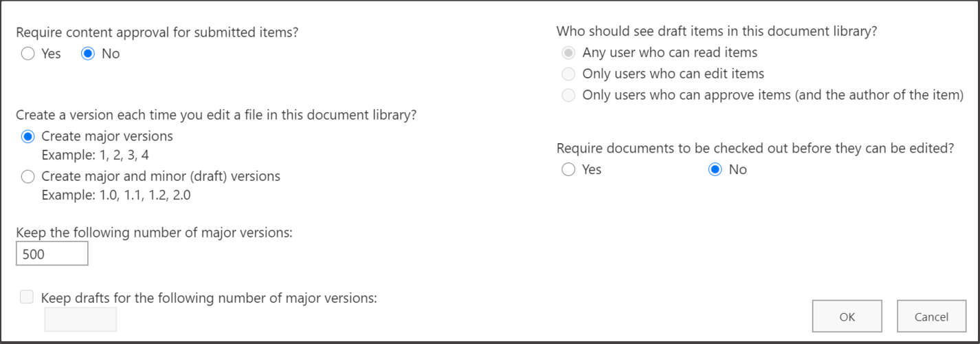The width and height of the screenshot is (980, 344).
Task: Click the 'Who should see draft items' heading
Action: tap(717, 31)
